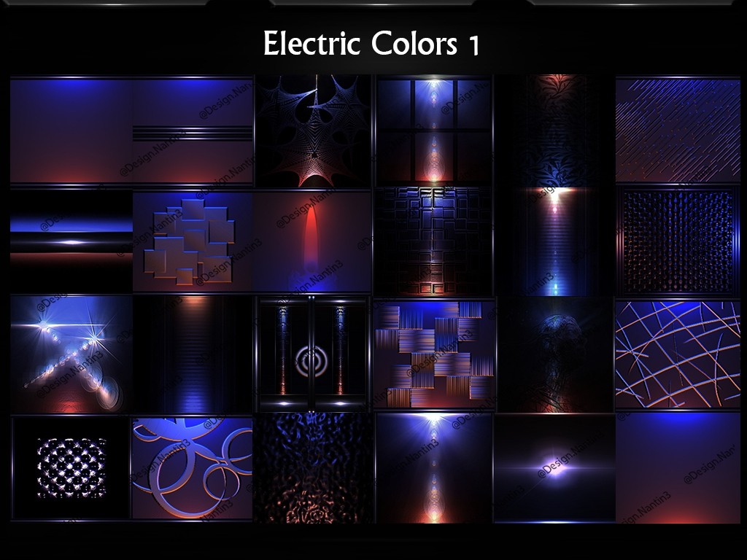Open the rippled water texture thumbnail
This screenshot has width=747, height=560.
(x=313, y=467)
